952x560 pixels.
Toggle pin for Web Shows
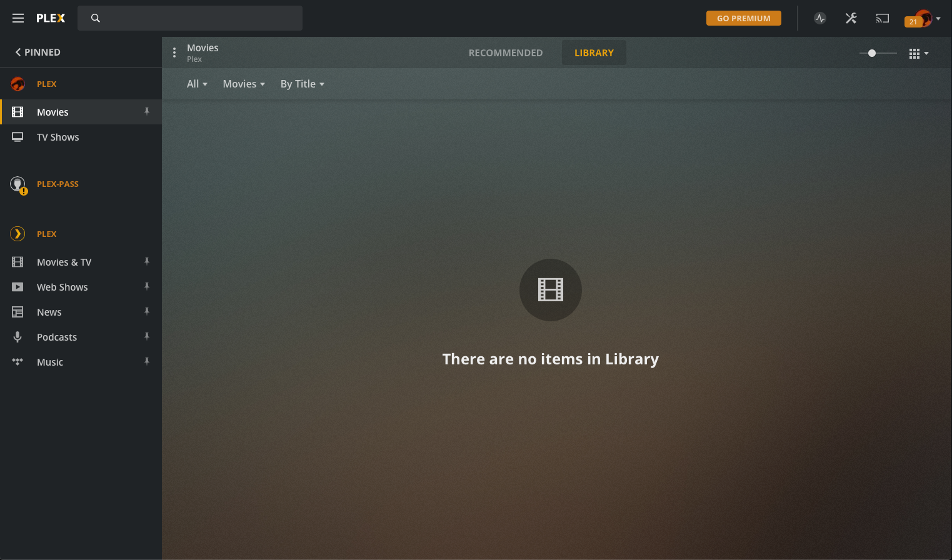[x=147, y=287]
